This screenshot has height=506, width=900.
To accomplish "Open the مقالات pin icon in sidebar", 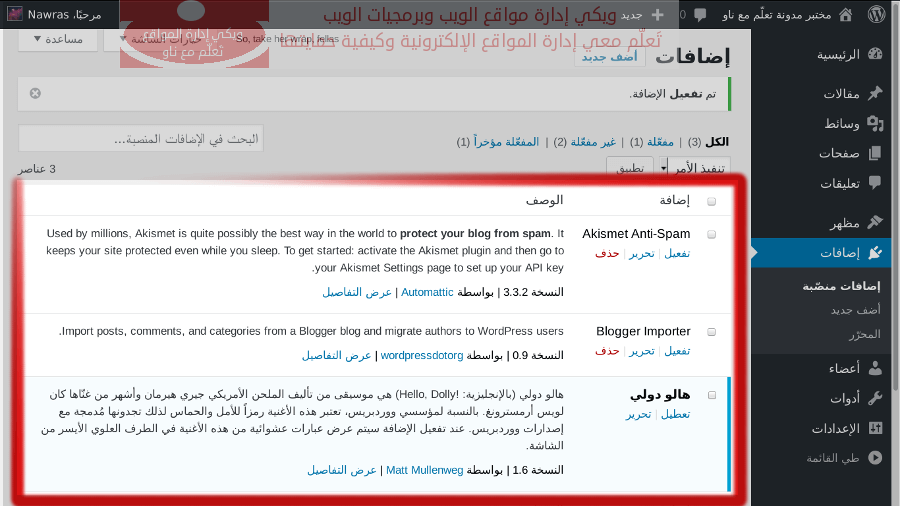I will [875, 93].
